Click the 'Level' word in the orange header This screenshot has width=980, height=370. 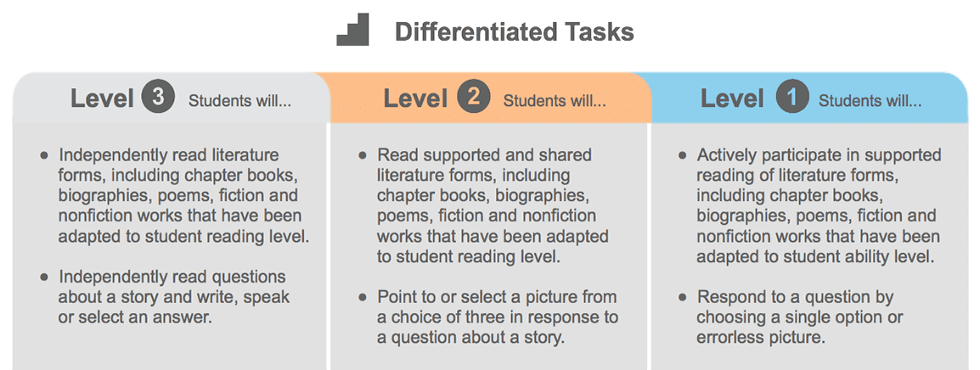coord(415,98)
